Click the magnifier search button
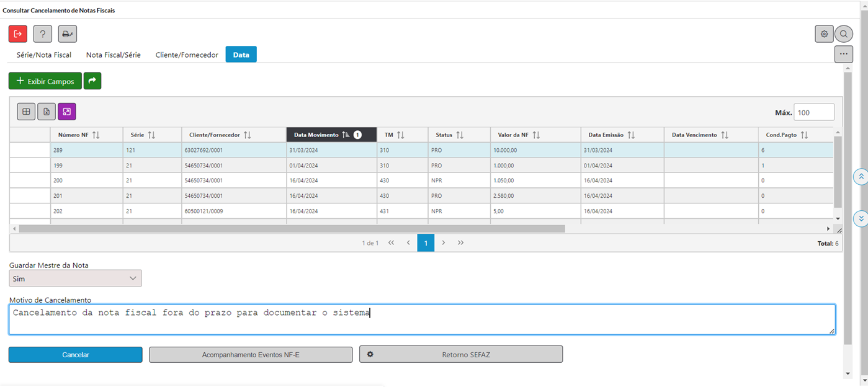This screenshot has width=868, height=387. [x=844, y=34]
